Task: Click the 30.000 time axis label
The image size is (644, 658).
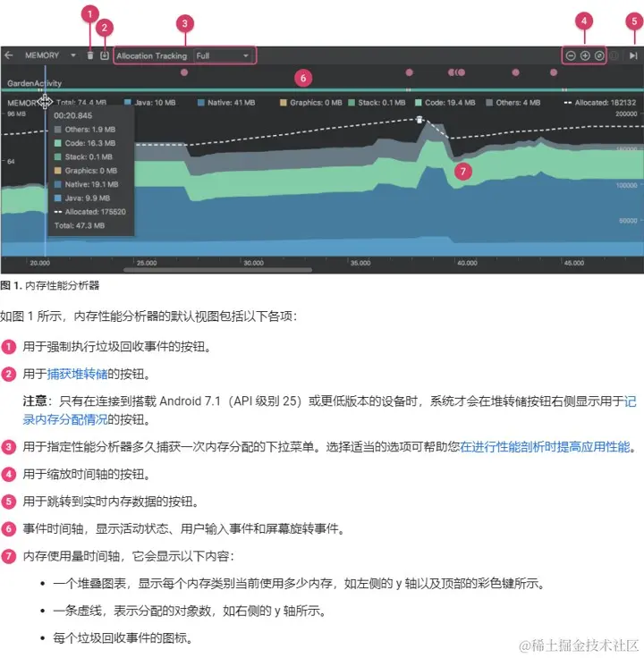Action: click(x=253, y=263)
